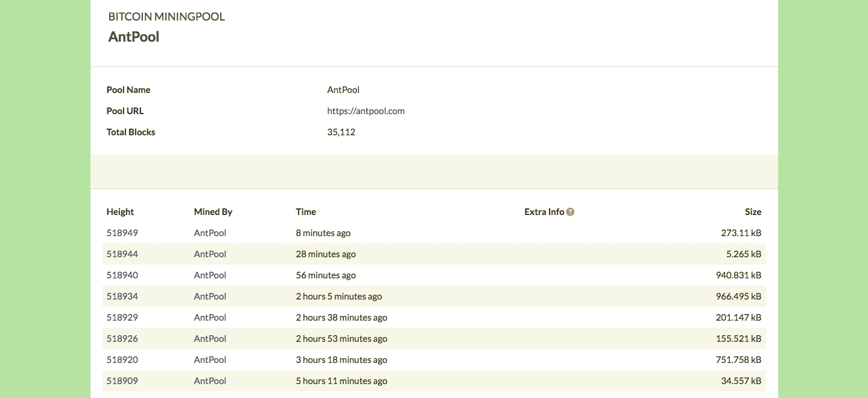Click AntPool miner link in row 518944
Image resolution: width=868 pixels, height=398 pixels.
pyautogui.click(x=210, y=254)
